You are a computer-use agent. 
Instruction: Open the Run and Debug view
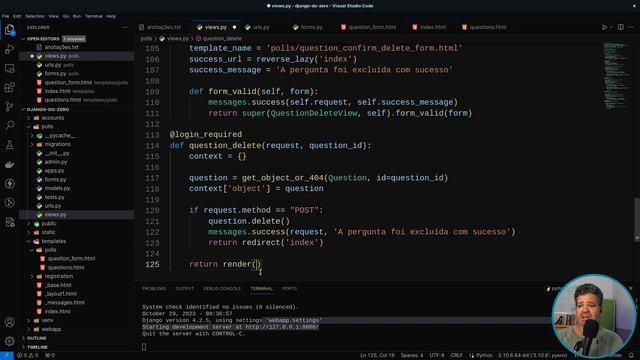coord(9,49)
